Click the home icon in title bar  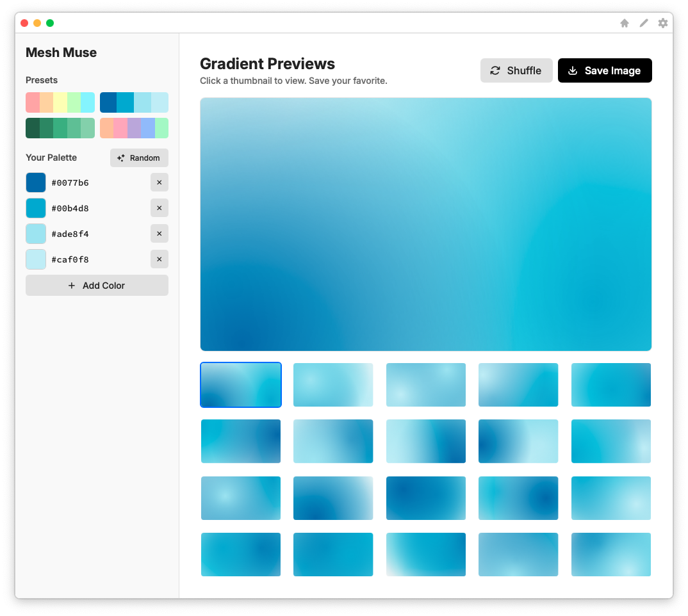pos(625,23)
